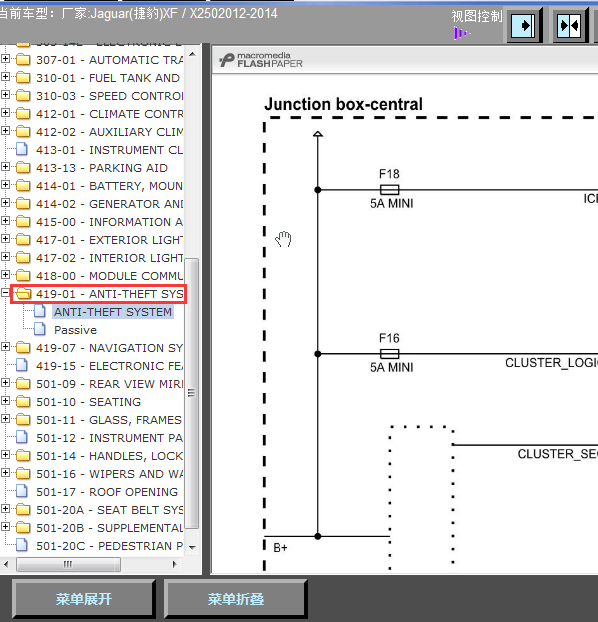
Task: Click the tree scroll up arrow
Action: pyautogui.click(x=192, y=54)
